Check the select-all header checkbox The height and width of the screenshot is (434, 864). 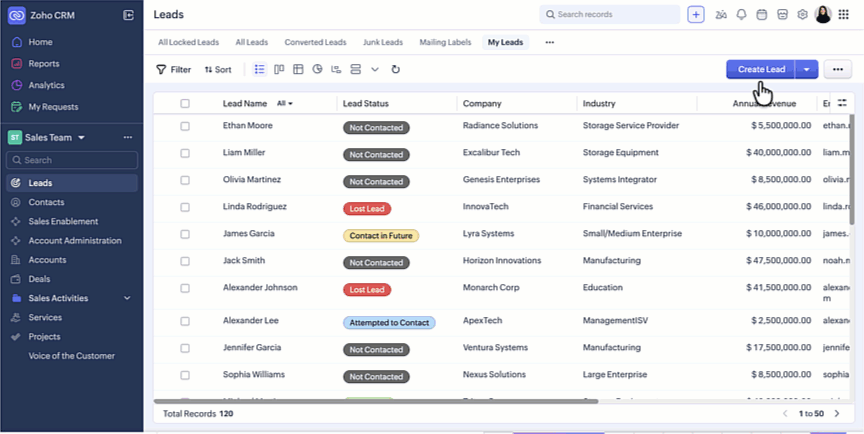pos(185,103)
